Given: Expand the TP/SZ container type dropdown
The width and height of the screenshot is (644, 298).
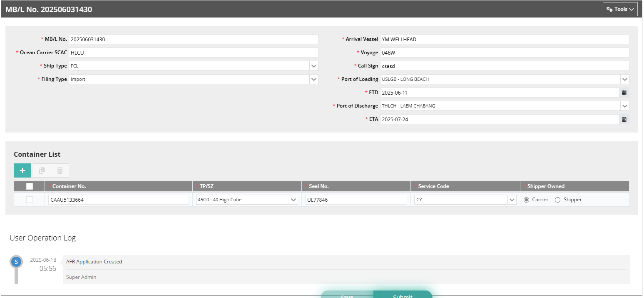Looking at the screenshot, I should pos(293,200).
